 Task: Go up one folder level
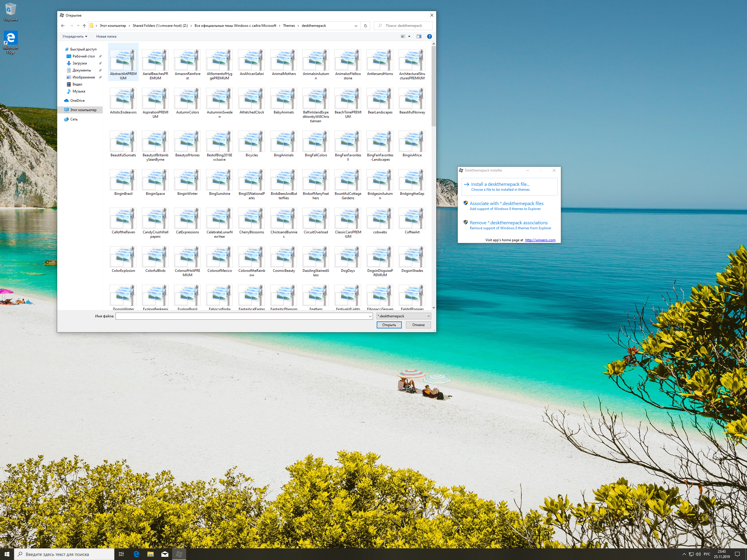tap(84, 26)
